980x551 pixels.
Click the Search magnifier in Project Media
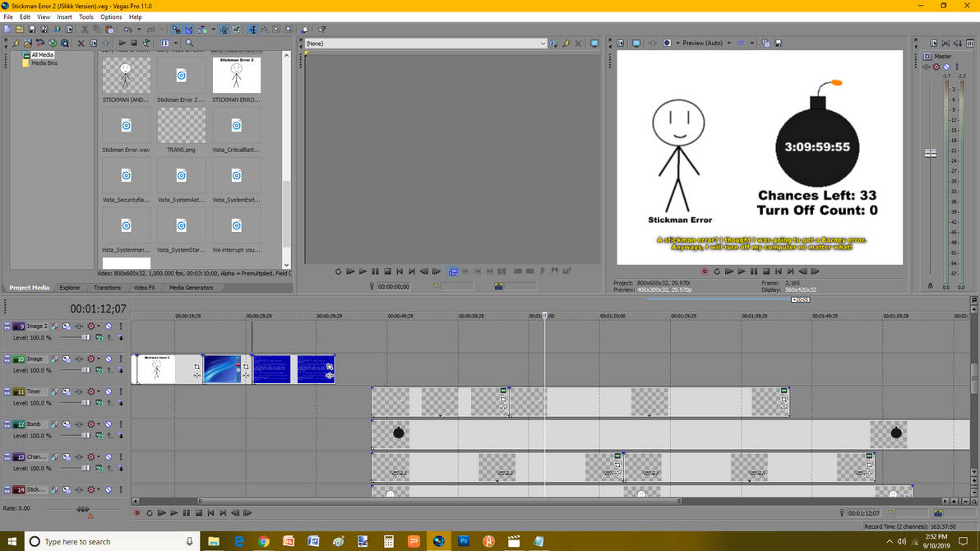tap(189, 43)
